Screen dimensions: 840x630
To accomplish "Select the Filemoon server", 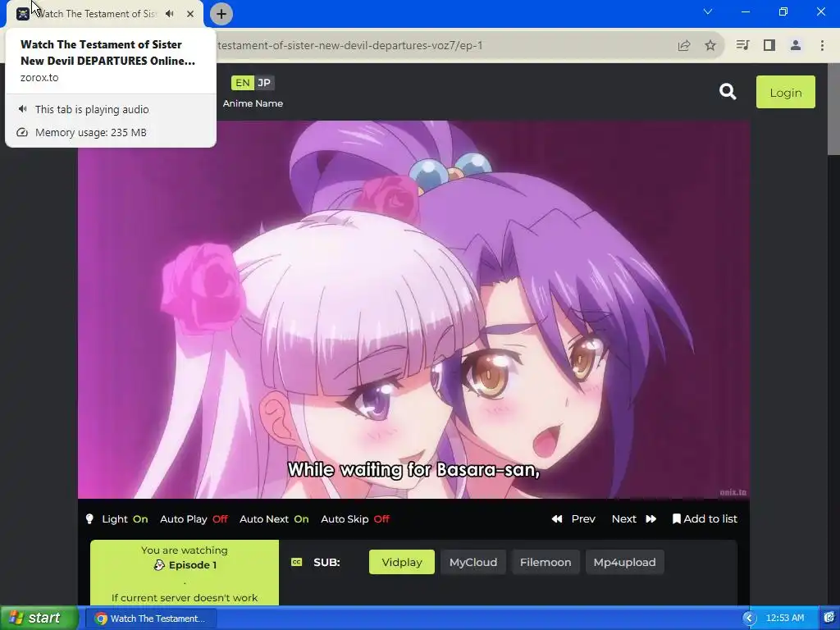I will [x=546, y=562].
